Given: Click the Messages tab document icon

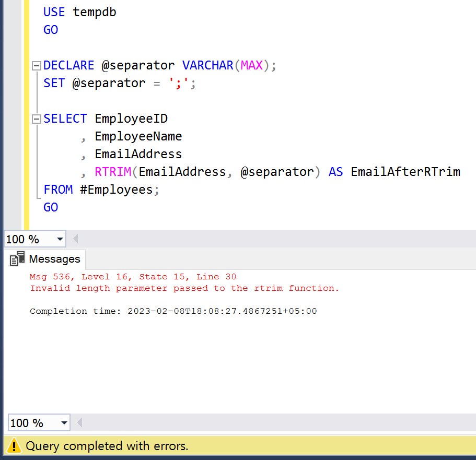Looking at the screenshot, I should (18, 259).
